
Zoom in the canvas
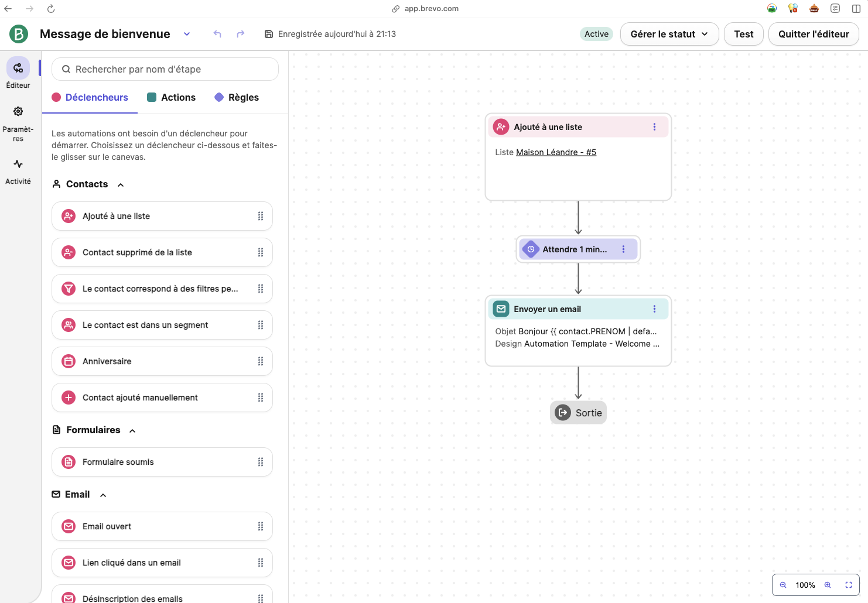828,585
